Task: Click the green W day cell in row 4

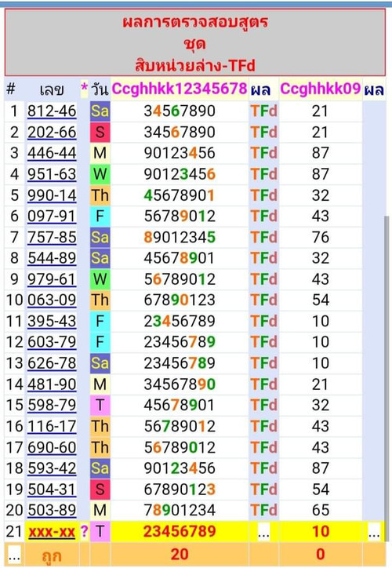Action: (x=100, y=174)
